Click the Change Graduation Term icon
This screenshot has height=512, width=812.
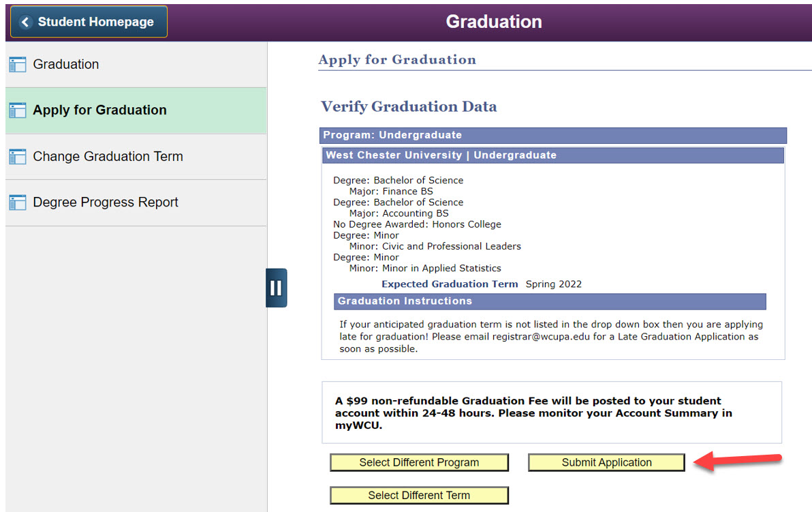tap(18, 157)
